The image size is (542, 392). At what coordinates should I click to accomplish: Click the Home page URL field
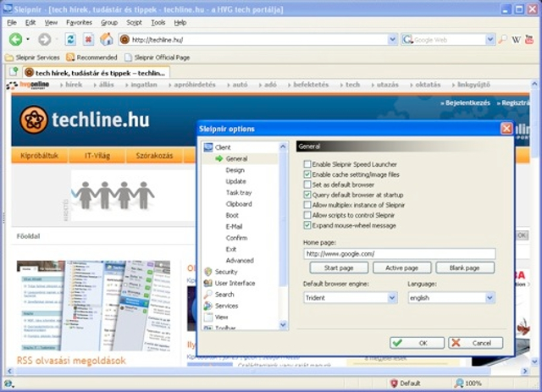pyautogui.click(x=399, y=254)
